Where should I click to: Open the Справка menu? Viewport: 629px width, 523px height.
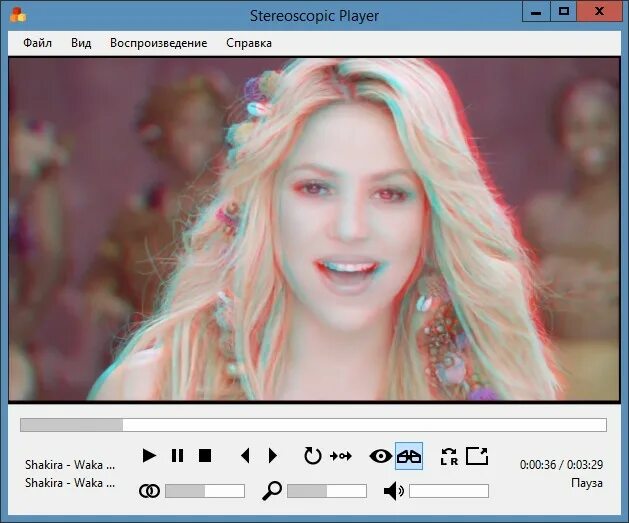click(x=249, y=43)
